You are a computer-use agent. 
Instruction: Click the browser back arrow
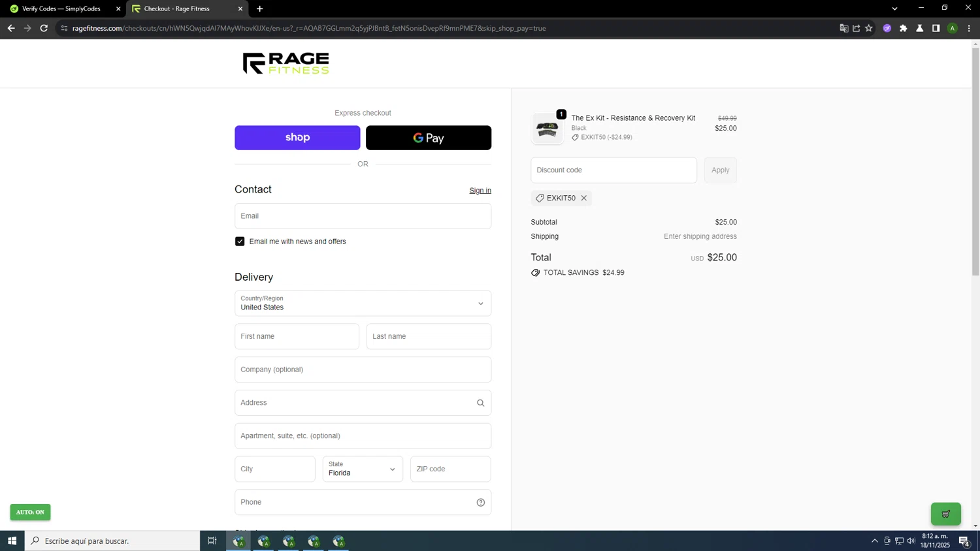point(11,28)
